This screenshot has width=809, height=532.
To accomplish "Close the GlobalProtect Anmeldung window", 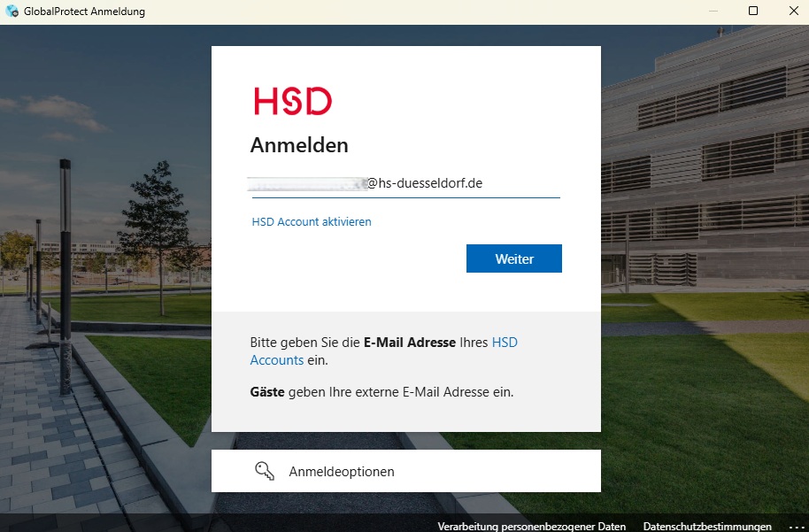I will [793, 11].
